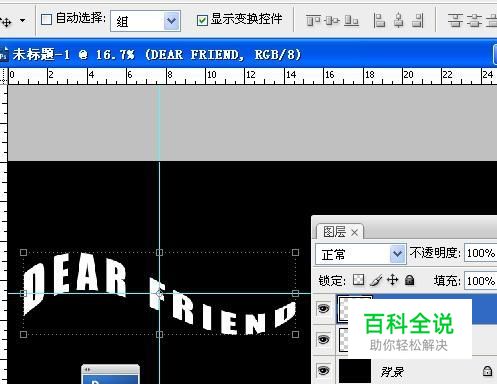The height and width of the screenshot is (384, 497).
Task: Click the 背景 layer black thumbnail
Action: pos(355,371)
